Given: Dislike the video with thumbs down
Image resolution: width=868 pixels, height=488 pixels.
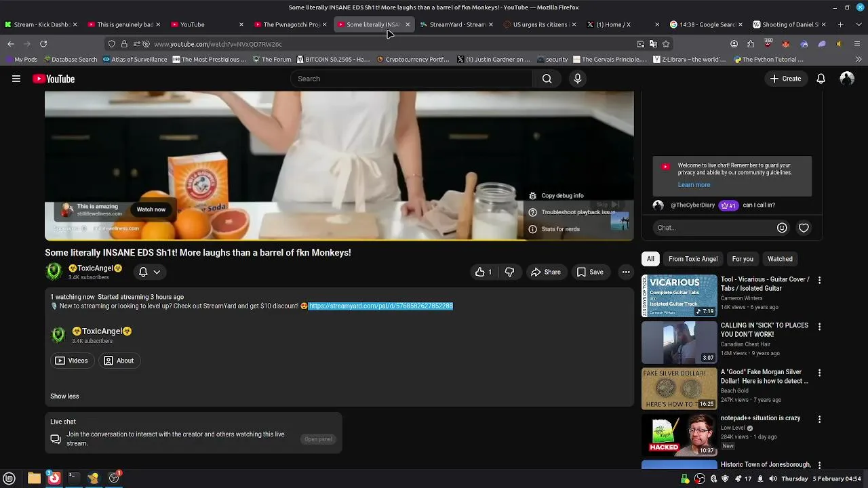Looking at the screenshot, I should (510, 272).
